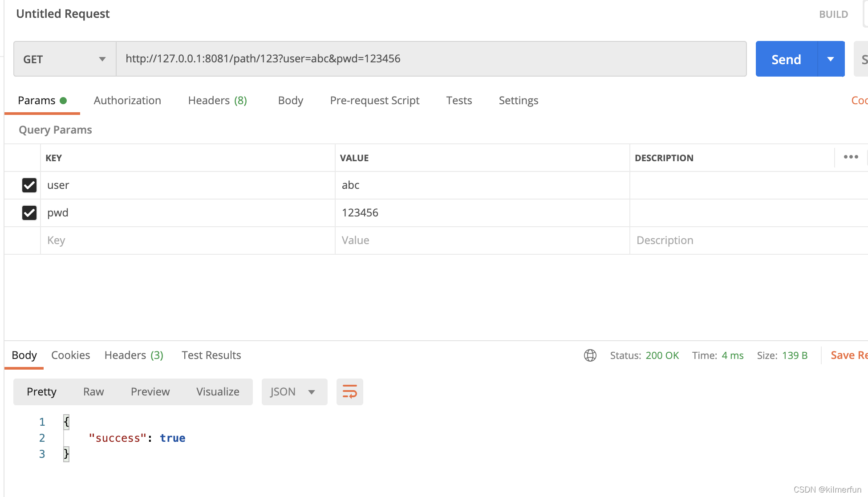The image size is (868, 497).
Task: Click the "success" key in response
Action: click(x=118, y=438)
